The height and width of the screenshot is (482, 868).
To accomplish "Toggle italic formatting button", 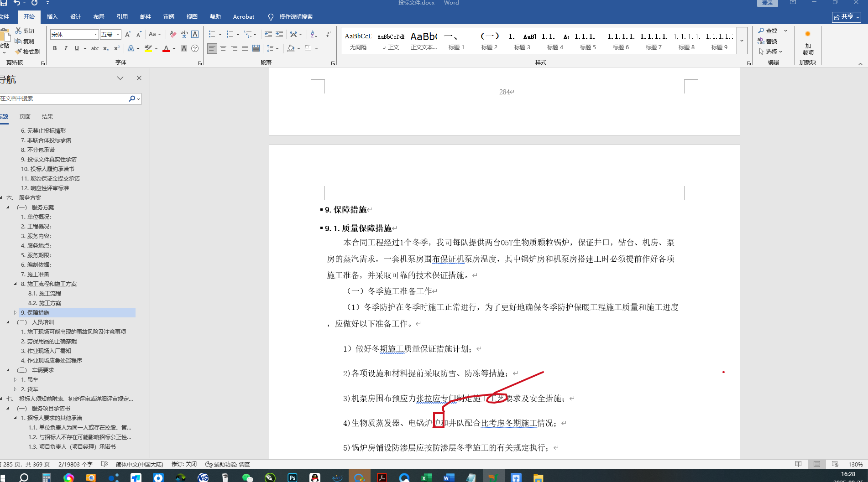I will 66,48.
